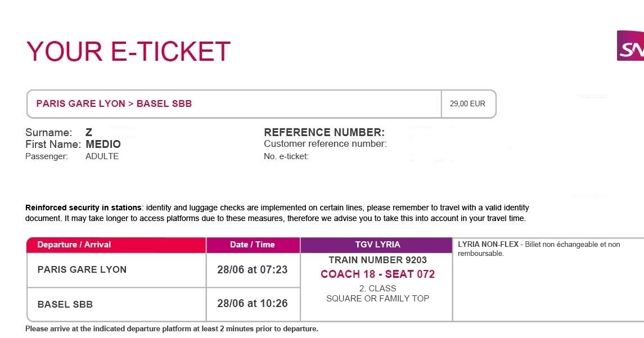The height and width of the screenshot is (338, 644).
Task: Select the Date / Time column header
Action: [253, 245]
